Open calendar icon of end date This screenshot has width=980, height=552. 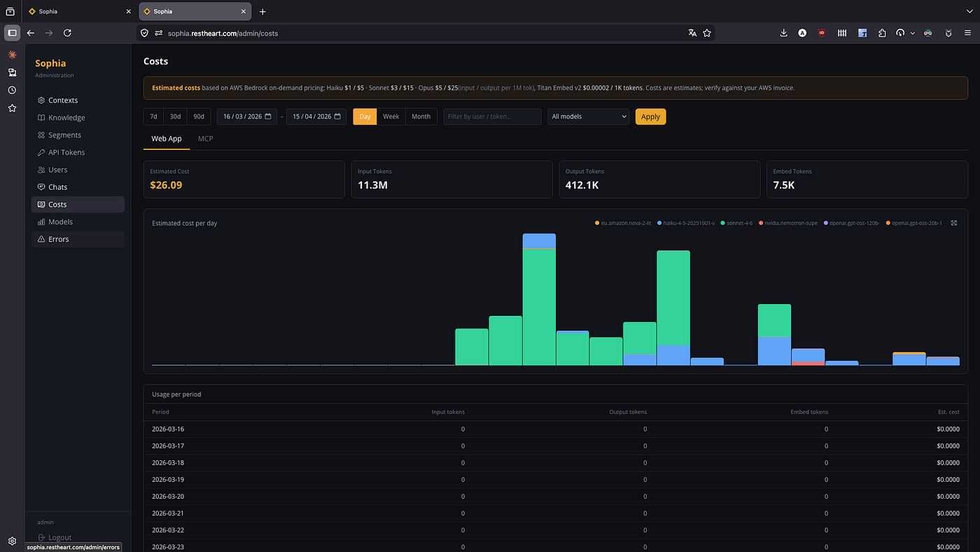click(337, 116)
